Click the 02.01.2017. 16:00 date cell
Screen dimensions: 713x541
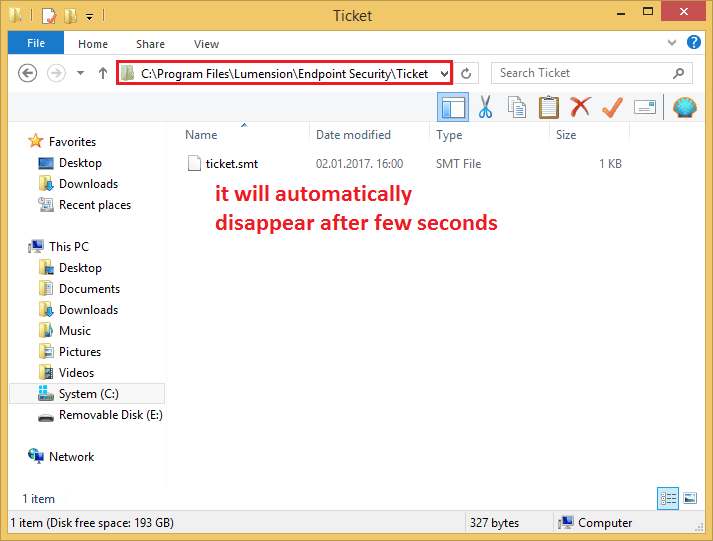(359, 164)
